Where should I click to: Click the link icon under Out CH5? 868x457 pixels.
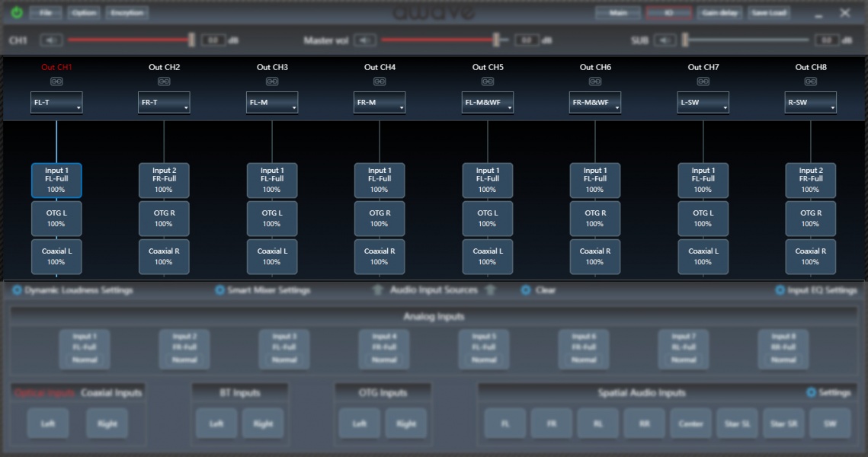tap(488, 81)
